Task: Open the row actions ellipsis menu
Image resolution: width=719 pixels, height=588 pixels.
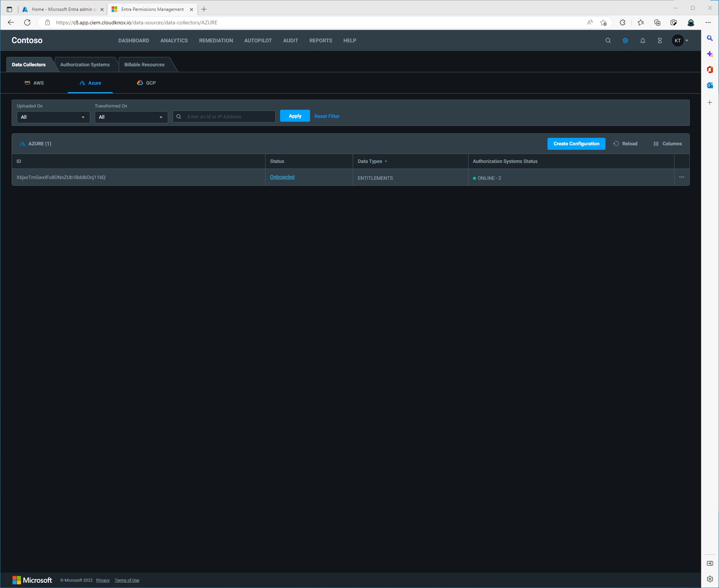Action: click(682, 177)
